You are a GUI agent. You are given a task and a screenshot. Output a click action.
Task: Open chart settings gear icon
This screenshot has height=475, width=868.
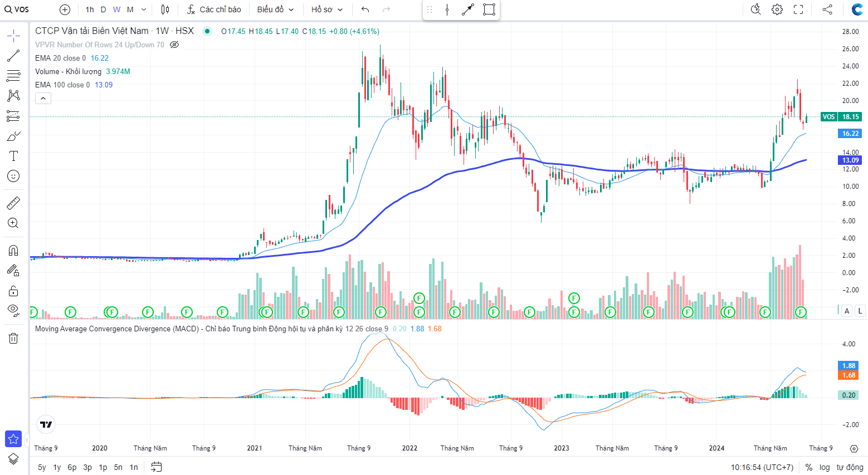(777, 9)
